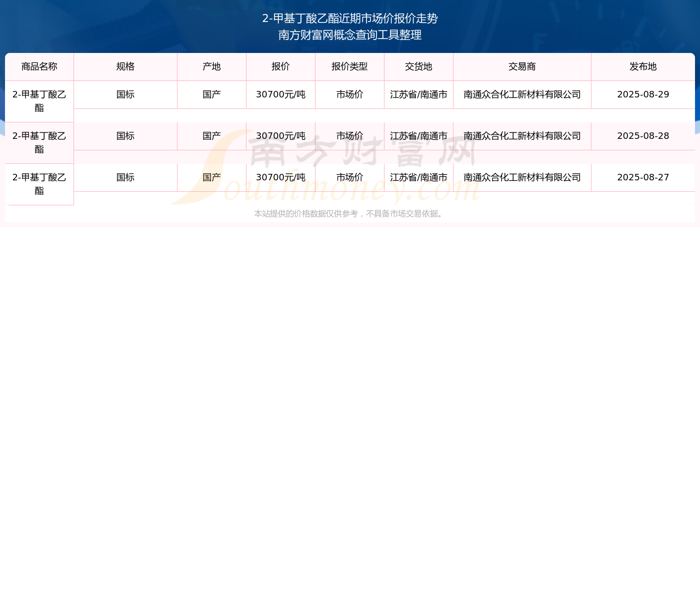Screen dimensions: 700x602
Task: Click 市场价 in the 2025-08-27 row
Action: tap(350, 177)
